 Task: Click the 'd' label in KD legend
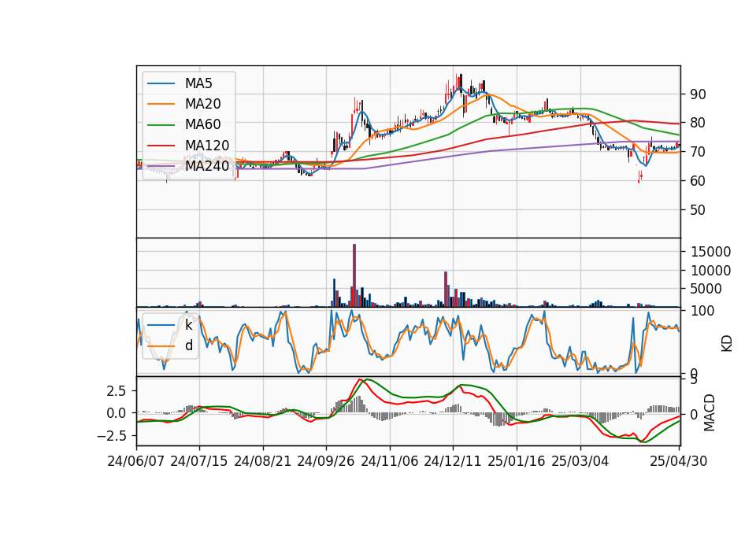tap(189, 345)
